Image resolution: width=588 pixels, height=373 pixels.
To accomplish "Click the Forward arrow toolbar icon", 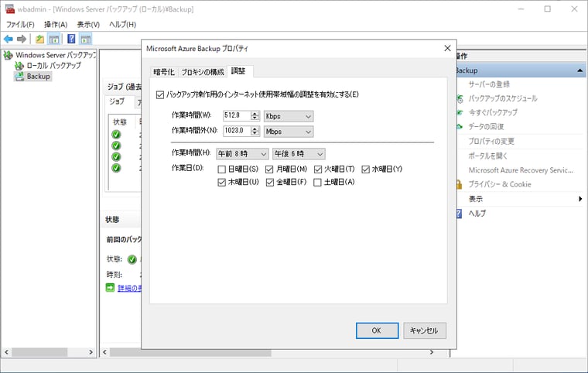I will [x=22, y=39].
